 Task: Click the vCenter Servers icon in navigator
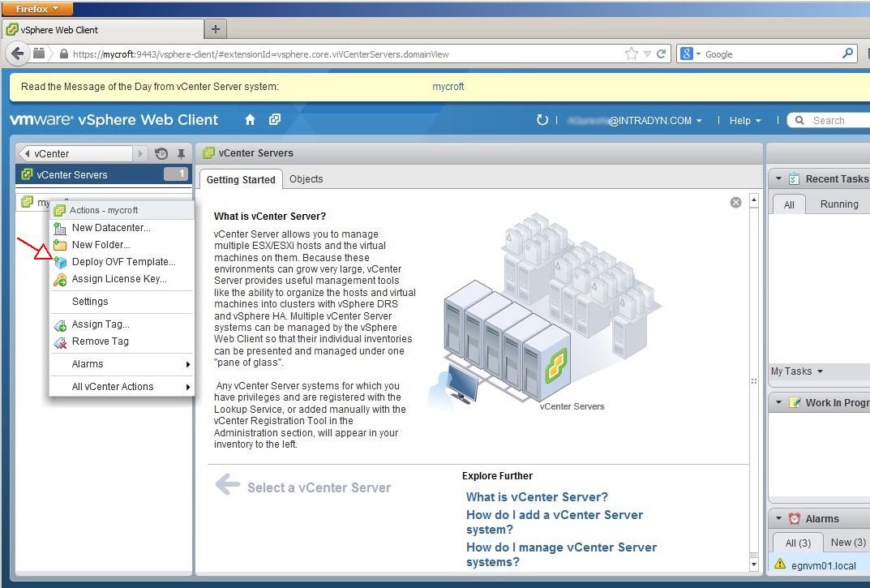point(27,174)
